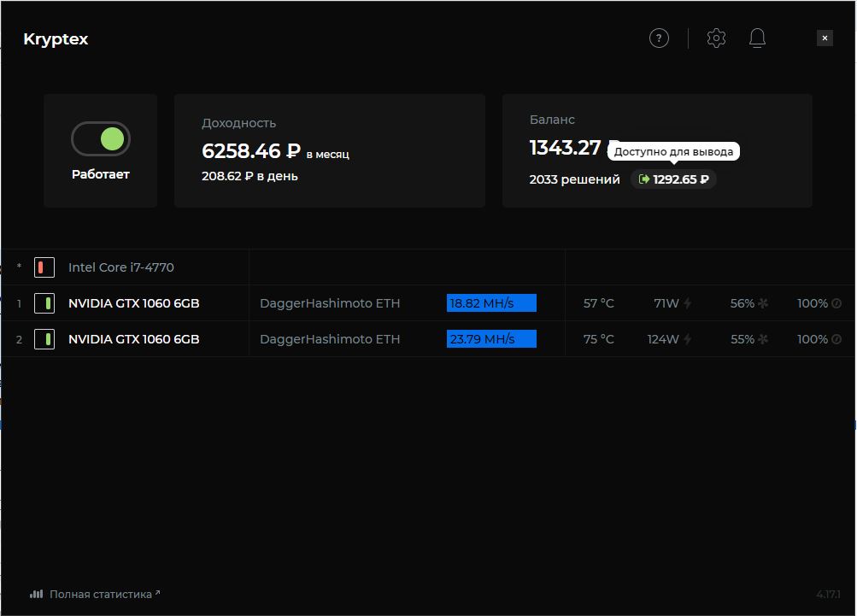Viewport: 857px width, 616px height.
Task: Click DaggerHashimoto ETH algorithm in row 2
Action: (x=330, y=339)
